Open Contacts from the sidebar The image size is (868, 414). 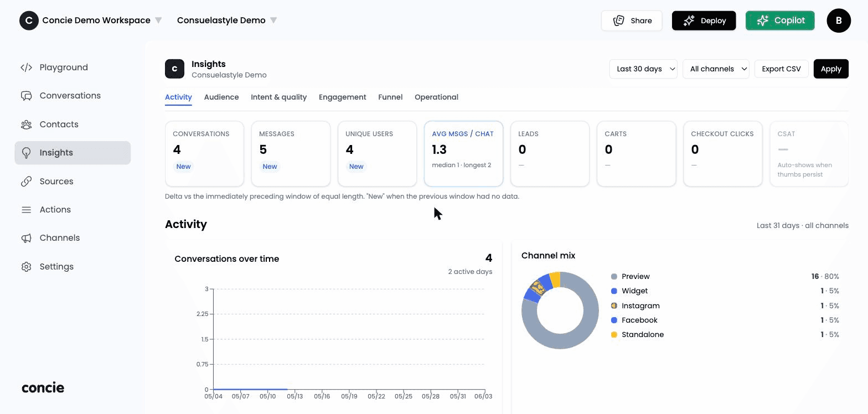73,125
